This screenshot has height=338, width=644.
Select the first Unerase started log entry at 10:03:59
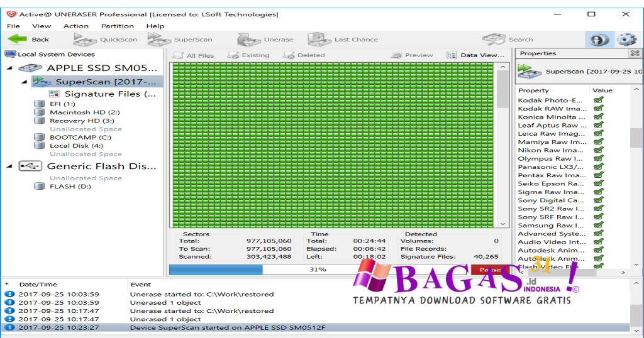pos(316,294)
